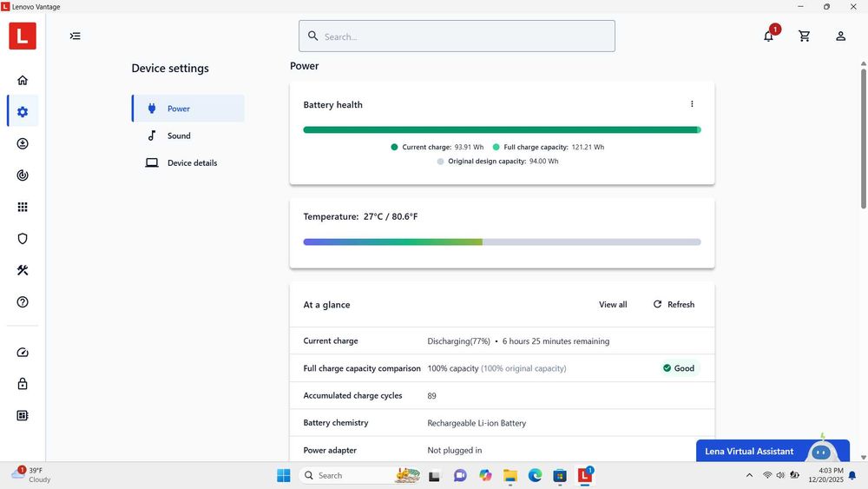Open the Help question mark icon in sidebar
The height and width of the screenshot is (489, 868).
[23, 301]
